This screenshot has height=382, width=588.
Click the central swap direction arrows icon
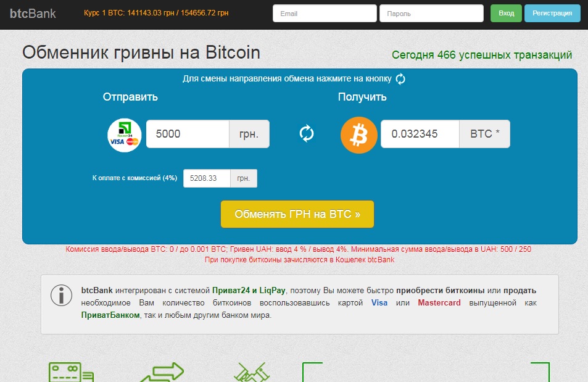pos(307,133)
